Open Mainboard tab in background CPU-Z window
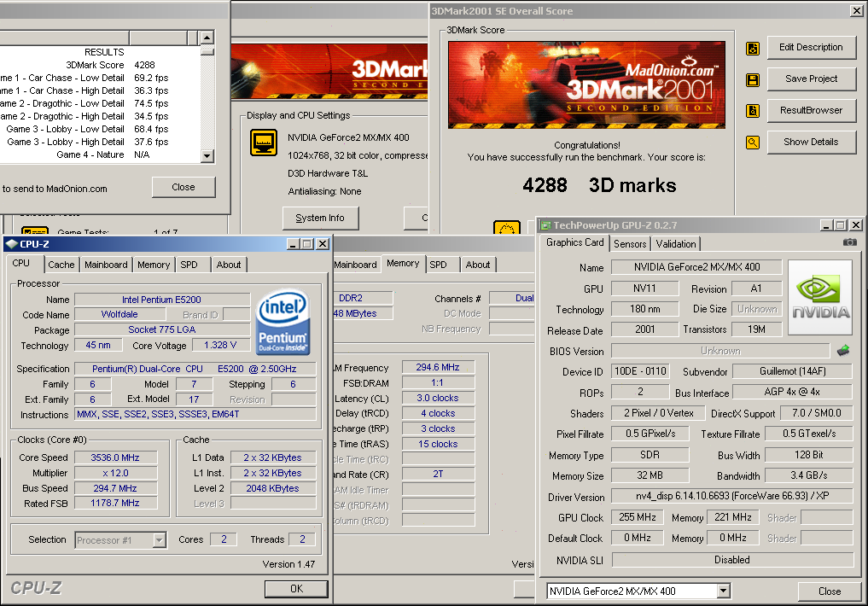Image resolution: width=868 pixels, height=606 pixels. [355, 265]
